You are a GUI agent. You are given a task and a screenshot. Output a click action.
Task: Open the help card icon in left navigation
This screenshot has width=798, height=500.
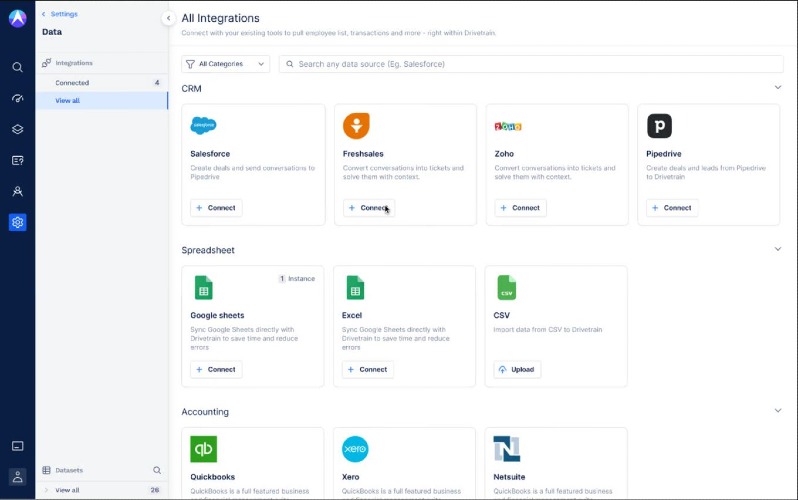pyautogui.click(x=17, y=160)
